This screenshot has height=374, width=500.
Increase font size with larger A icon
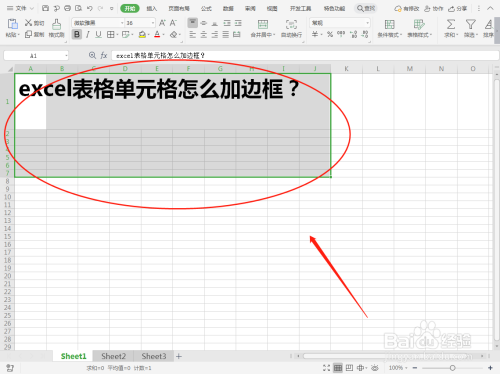[x=162, y=23]
